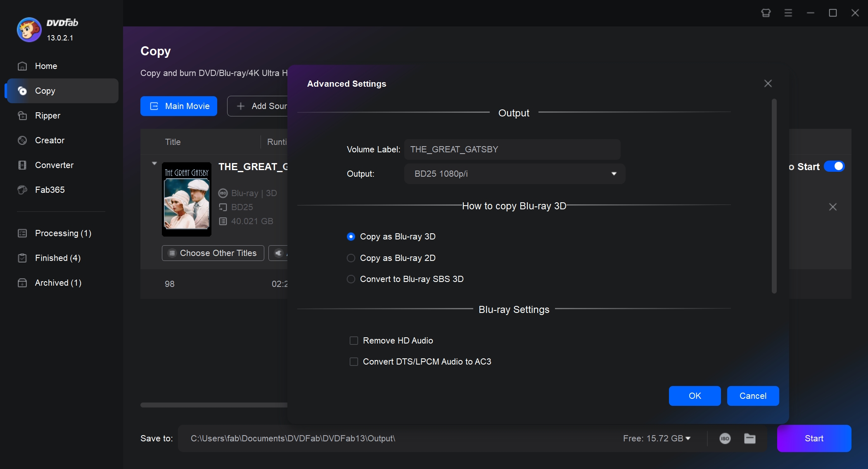Select Copy as Blu-ray 2D radio button

pos(351,258)
